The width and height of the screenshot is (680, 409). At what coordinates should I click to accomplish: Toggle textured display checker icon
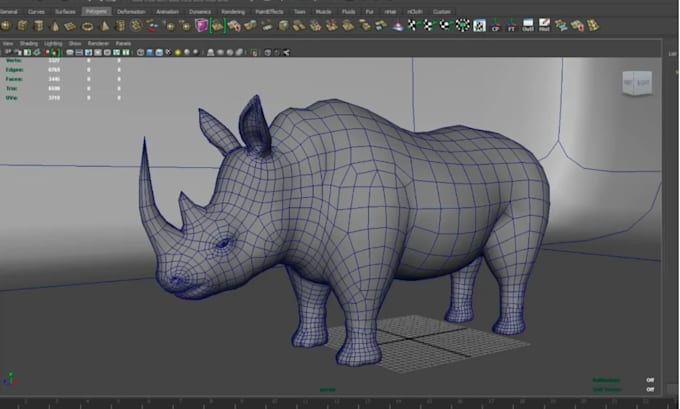(x=168, y=52)
